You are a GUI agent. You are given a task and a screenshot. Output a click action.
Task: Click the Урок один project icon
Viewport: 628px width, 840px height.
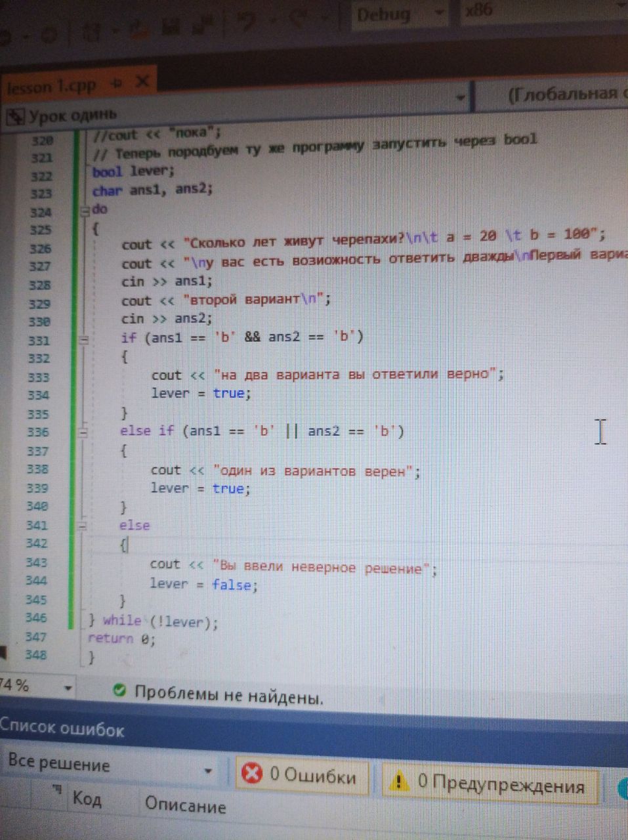coord(14,117)
